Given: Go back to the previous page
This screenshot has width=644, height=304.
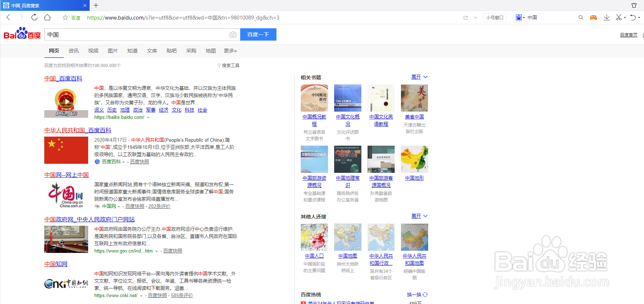Looking at the screenshot, I should point(8,17).
